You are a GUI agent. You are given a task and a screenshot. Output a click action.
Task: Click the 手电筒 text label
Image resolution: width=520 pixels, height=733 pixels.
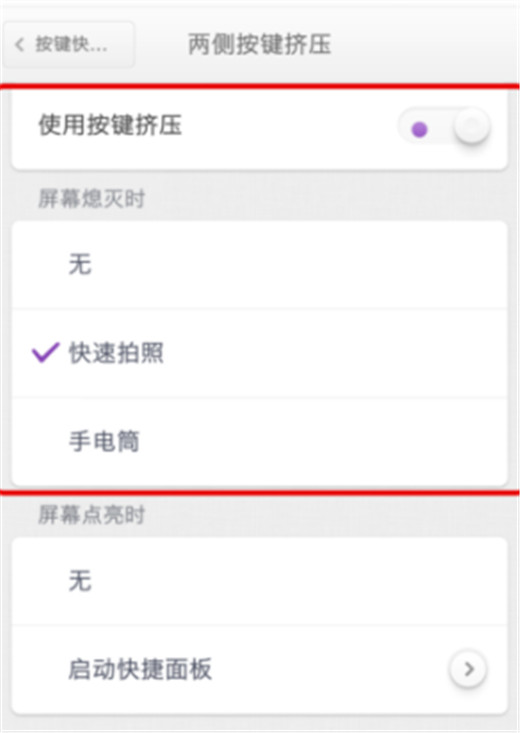coord(104,442)
